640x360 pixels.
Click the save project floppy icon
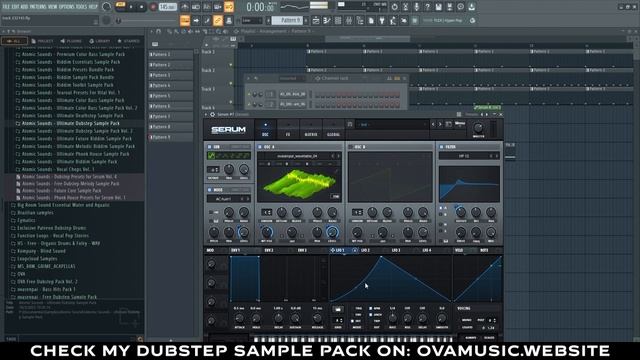pyautogui.click(x=438, y=7)
